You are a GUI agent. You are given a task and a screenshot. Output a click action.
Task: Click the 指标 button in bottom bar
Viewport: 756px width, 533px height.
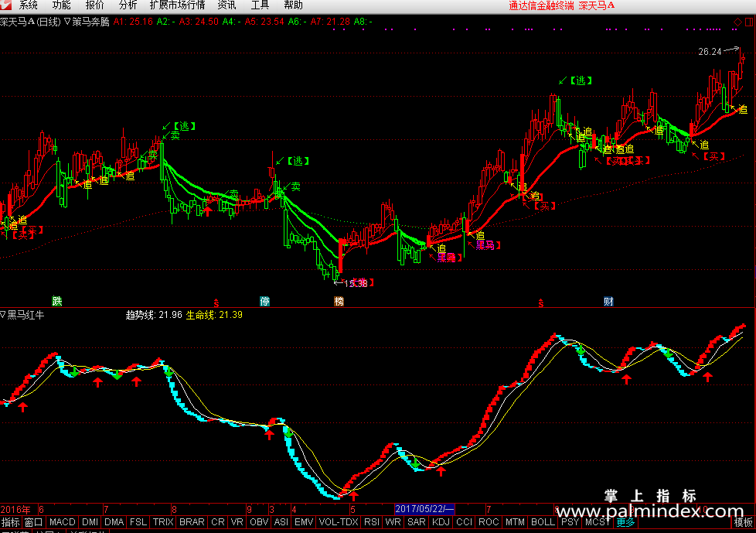[11, 522]
